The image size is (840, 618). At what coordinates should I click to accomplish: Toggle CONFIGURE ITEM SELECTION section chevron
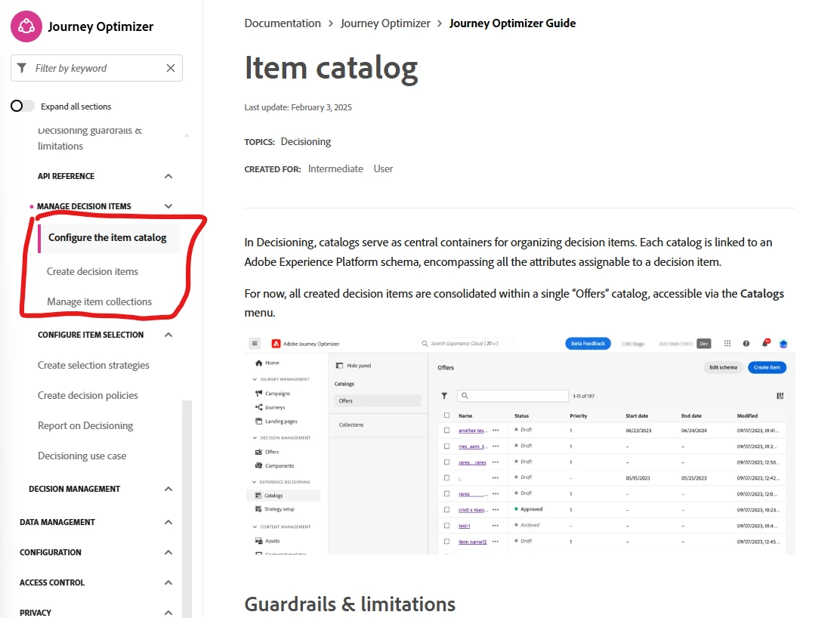(x=168, y=335)
